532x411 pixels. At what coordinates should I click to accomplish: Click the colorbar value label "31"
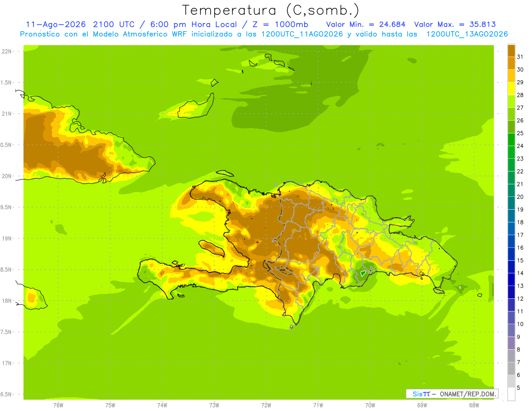520,57
